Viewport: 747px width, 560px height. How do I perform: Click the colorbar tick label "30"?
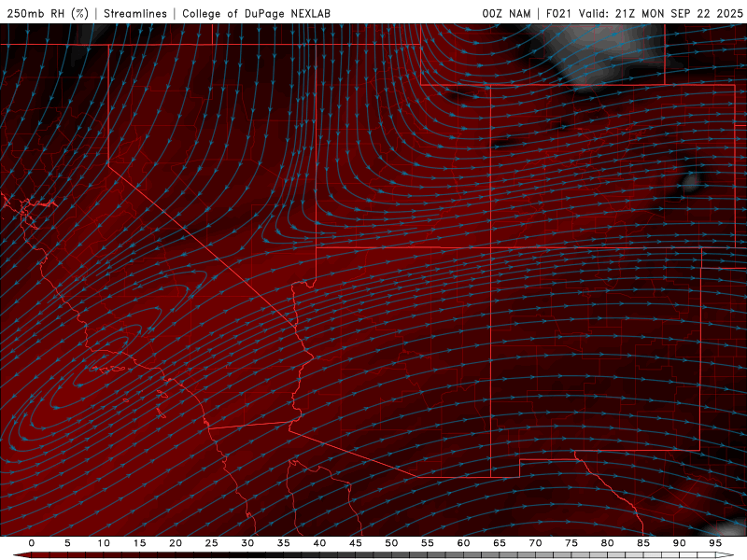[x=247, y=543]
